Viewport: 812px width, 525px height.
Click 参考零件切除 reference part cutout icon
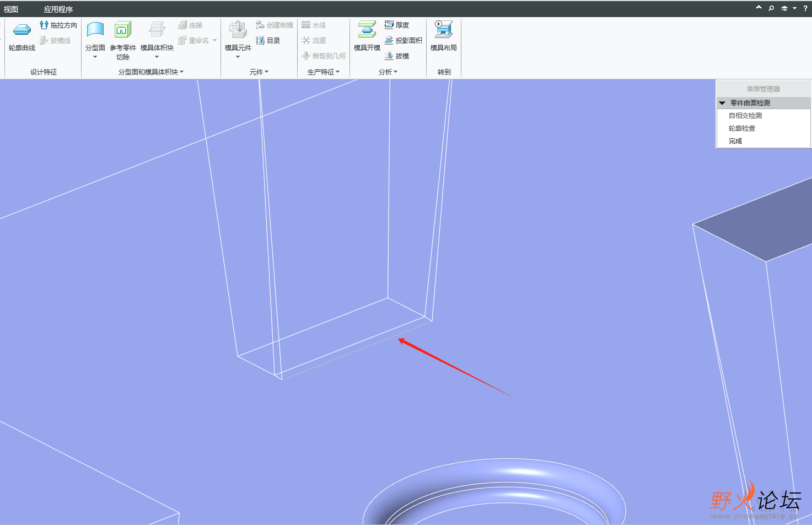click(122, 30)
